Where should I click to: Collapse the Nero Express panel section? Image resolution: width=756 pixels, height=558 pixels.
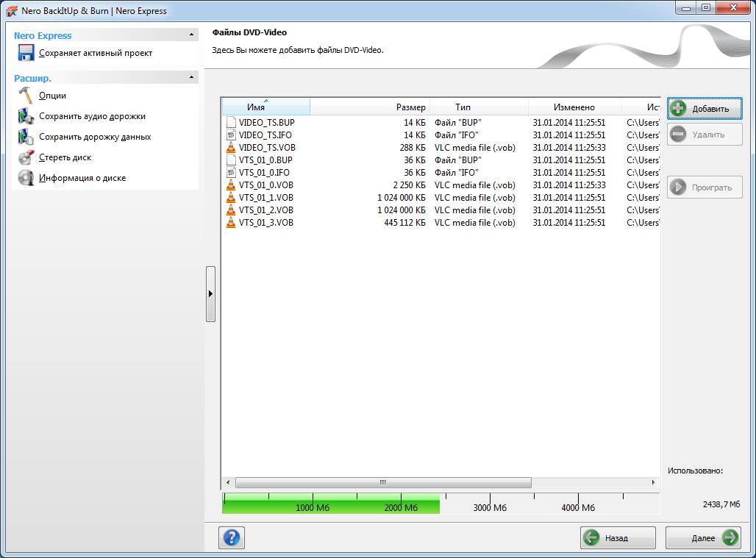(x=191, y=35)
